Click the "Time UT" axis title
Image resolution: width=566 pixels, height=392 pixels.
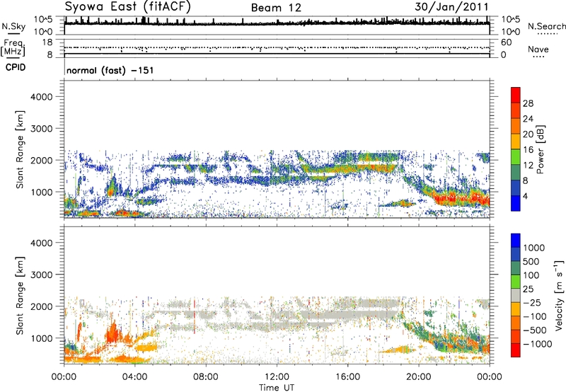click(x=277, y=388)
